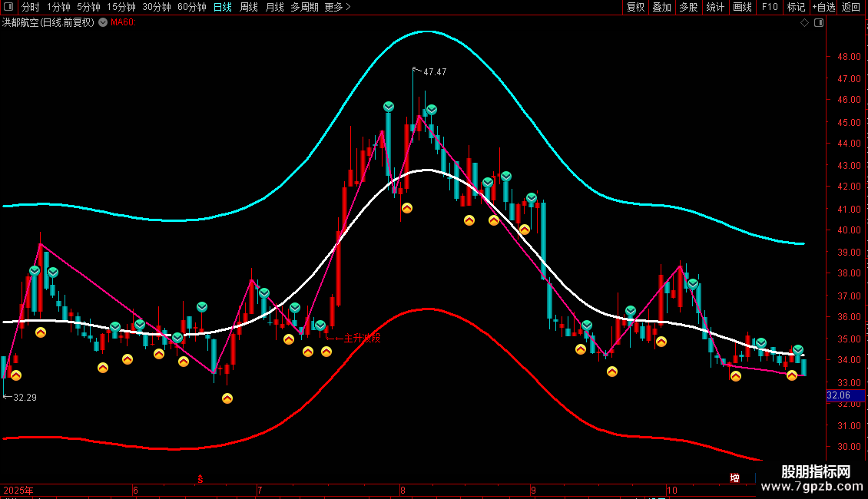Click the 返回 back button
868x499 pixels.
851,7
